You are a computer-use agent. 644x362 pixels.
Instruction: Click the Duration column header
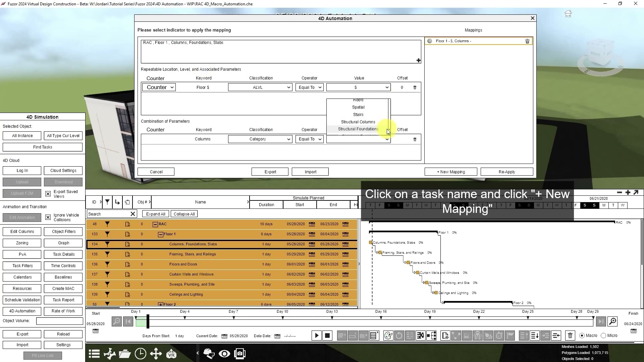point(266,205)
